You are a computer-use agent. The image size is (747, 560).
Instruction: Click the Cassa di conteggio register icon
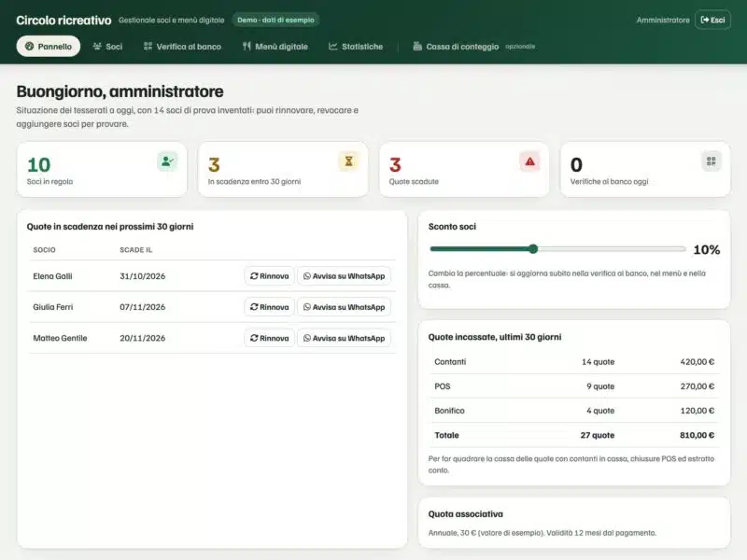tap(417, 46)
